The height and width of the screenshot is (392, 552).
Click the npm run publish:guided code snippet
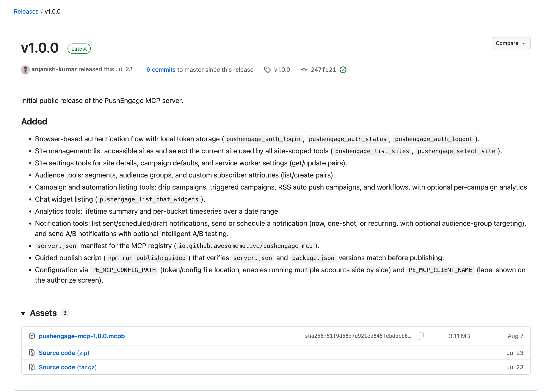[147, 258]
